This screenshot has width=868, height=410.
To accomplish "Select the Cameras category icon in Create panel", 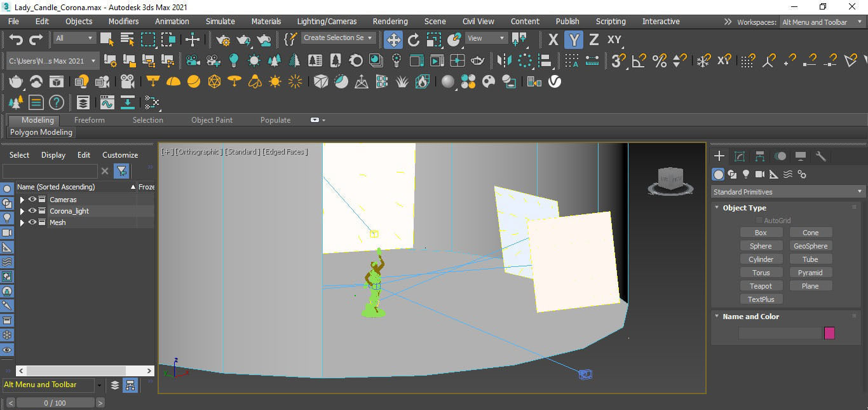I will pos(760,174).
